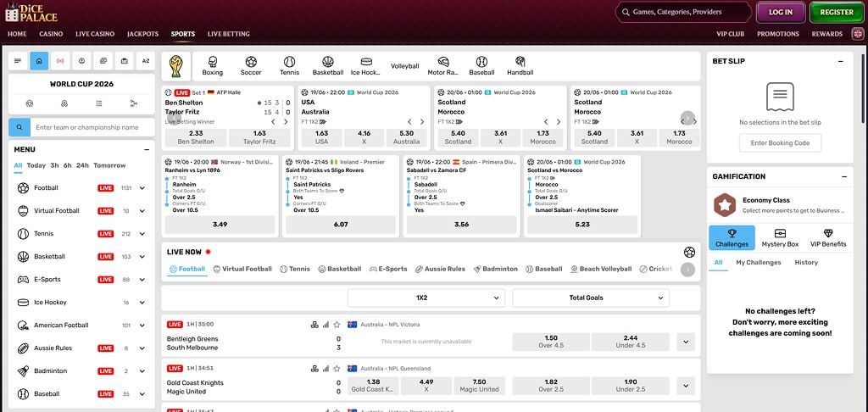Expand the Football menu row
Viewport: 868px width, 412px height.
pyautogui.click(x=142, y=188)
